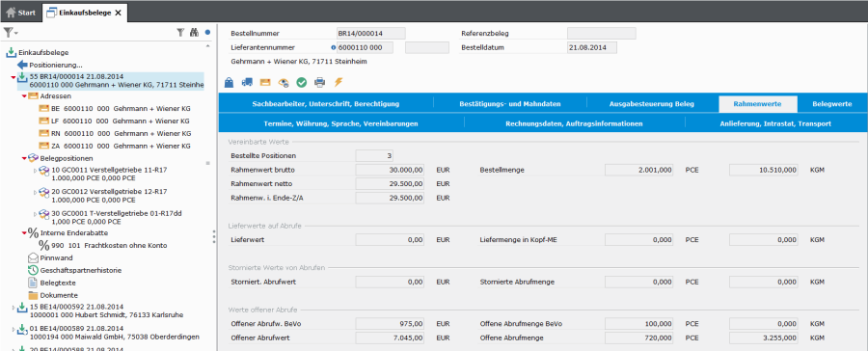Screen dimensions: 868x351
Task: Click the envelope icon of address BE
Action: click(x=44, y=109)
